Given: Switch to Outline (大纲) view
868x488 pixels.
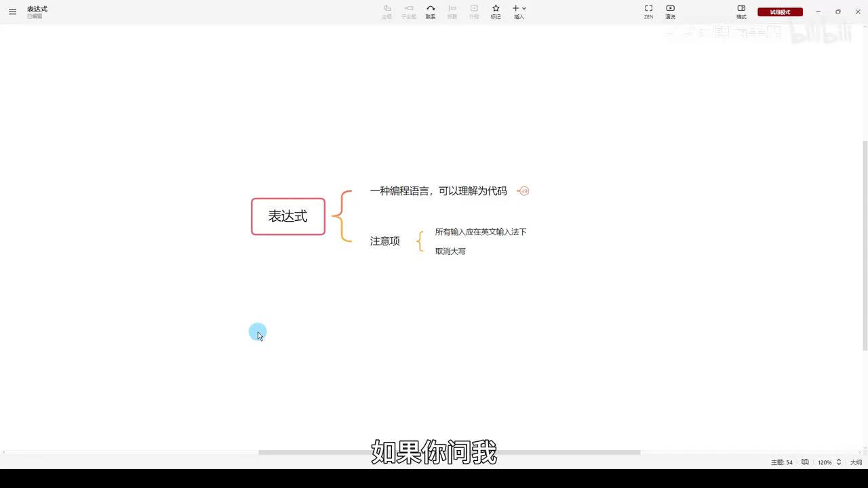Looking at the screenshot, I should tap(856, 462).
